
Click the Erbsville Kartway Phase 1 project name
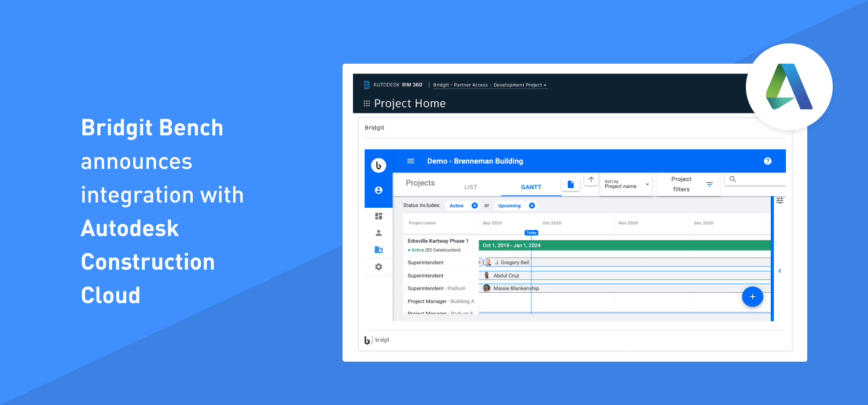[x=438, y=241]
